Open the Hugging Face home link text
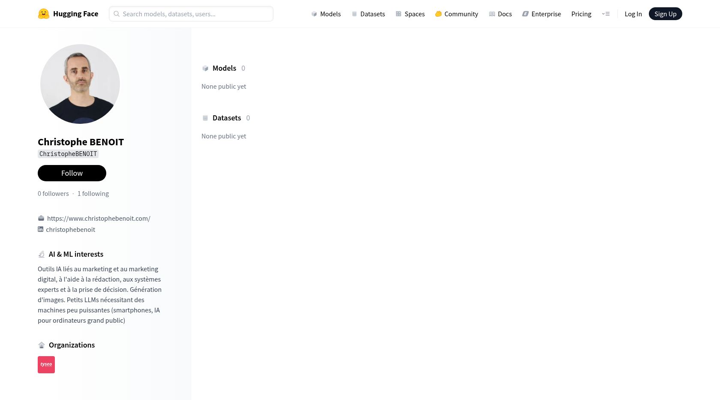The width and height of the screenshot is (720, 400). click(x=75, y=14)
